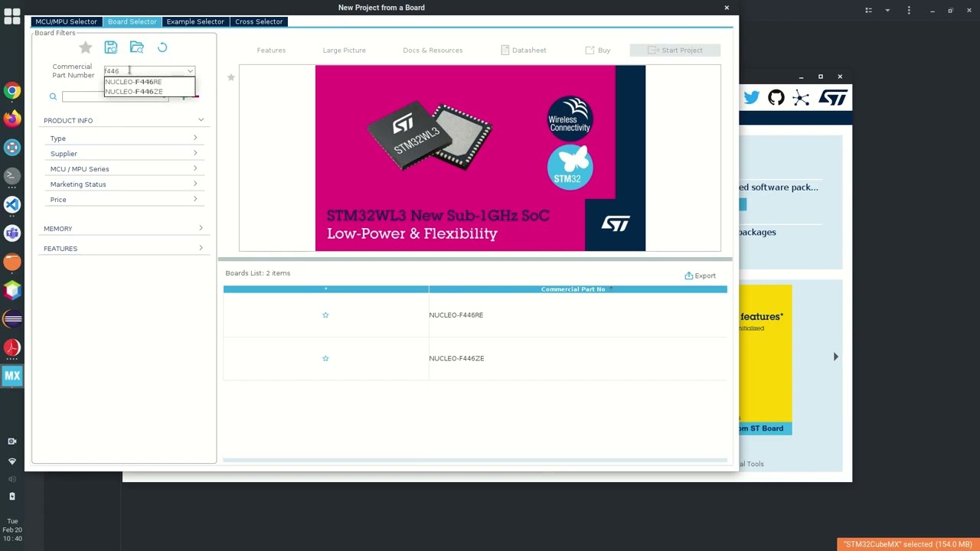Open the Features view

point(271,51)
